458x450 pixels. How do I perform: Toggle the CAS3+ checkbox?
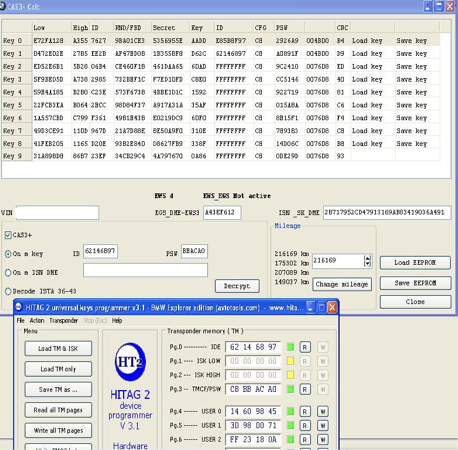pyautogui.click(x=8, y=235)
